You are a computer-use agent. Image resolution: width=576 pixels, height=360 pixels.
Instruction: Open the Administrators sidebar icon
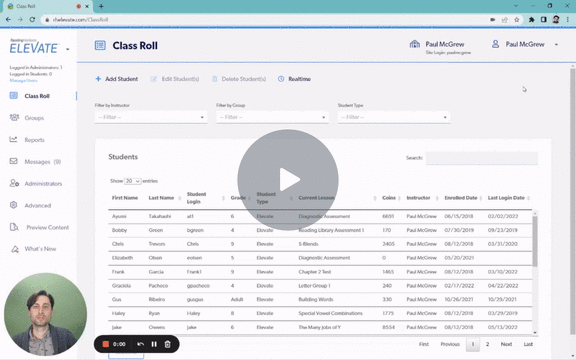[14, 183]
